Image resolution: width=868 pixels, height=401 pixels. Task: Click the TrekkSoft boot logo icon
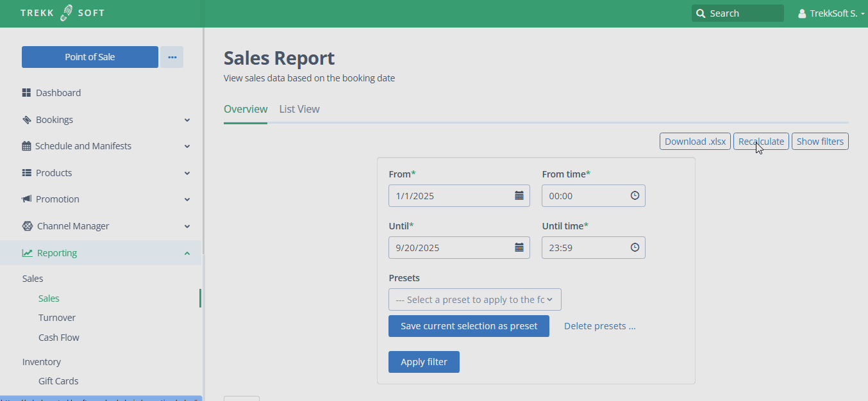pyautogui.click(x=67, y=13)
